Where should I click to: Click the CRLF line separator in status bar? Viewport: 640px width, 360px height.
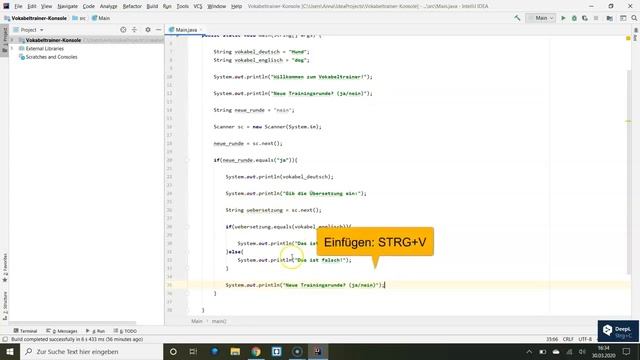(x=568, y=339)
